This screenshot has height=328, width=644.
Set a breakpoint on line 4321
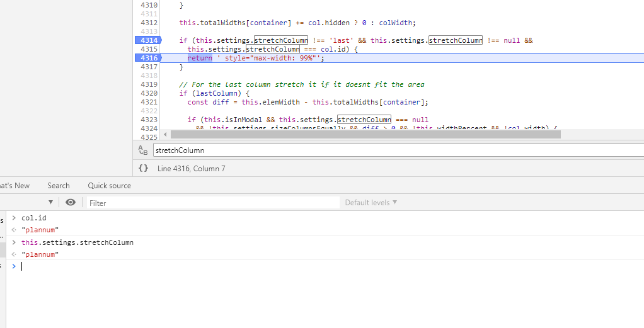coord(149,102)
